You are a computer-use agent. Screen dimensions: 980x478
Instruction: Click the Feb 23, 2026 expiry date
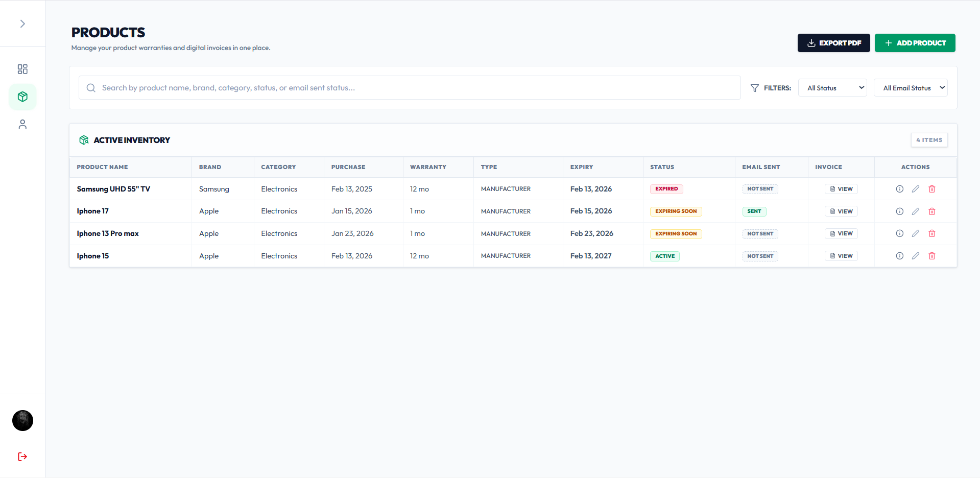[x=592, y=233]
